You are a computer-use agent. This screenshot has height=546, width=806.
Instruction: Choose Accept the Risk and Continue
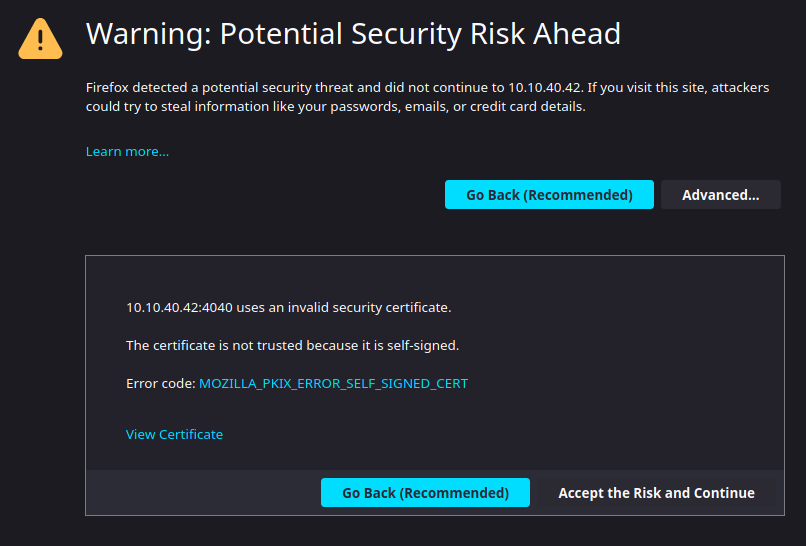[x=656, y=493]
